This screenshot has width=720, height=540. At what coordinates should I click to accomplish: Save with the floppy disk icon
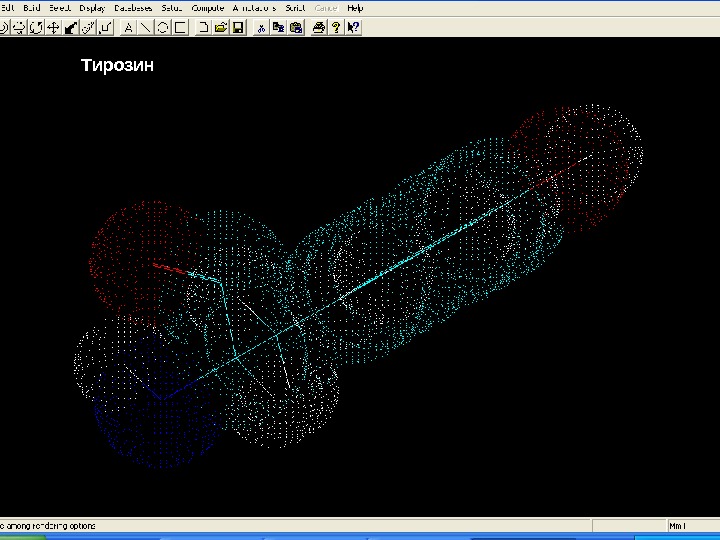tap(238, 28)
